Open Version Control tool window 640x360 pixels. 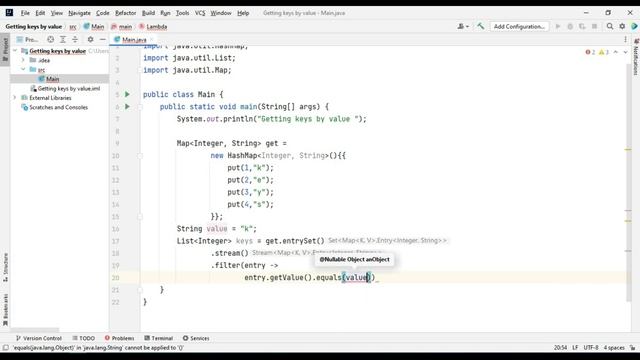click(x=39, y=338)
